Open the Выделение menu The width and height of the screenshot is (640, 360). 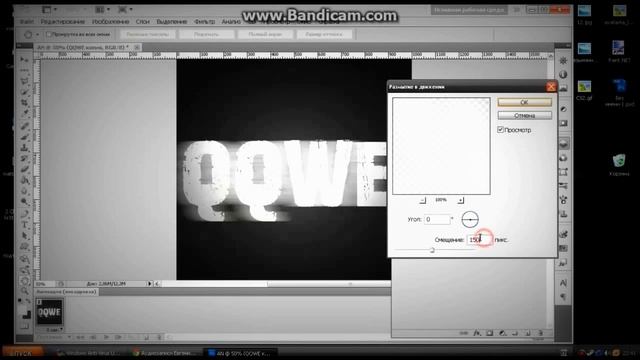tap(171, 21)
